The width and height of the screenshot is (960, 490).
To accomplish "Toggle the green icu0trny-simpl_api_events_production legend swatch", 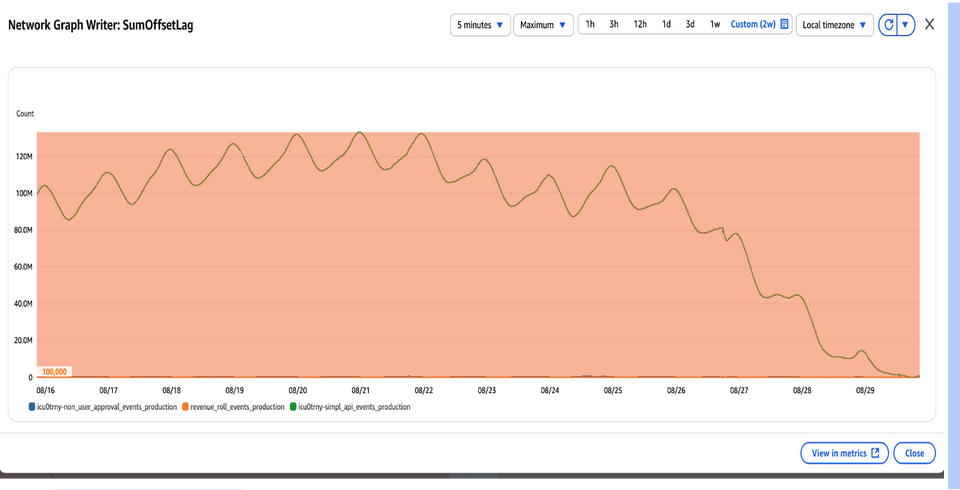I will pos(293,407).
